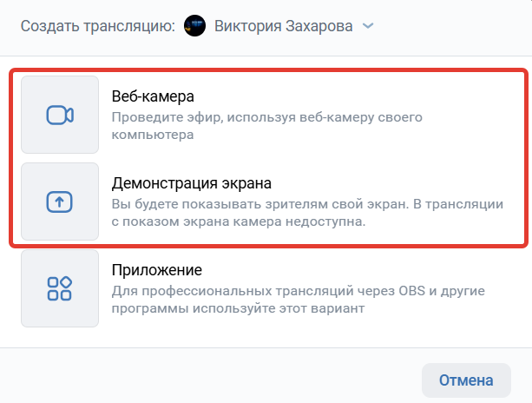Click Виктория Захарова's round profile avatar
Image resolution: width=532 pixels, height=403 pixels.
194,26
